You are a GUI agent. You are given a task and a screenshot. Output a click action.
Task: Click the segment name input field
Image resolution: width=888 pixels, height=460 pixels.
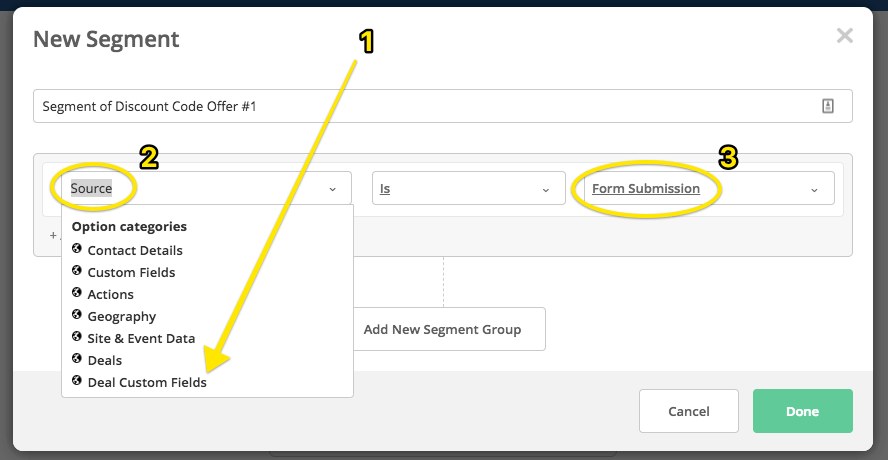443,106
